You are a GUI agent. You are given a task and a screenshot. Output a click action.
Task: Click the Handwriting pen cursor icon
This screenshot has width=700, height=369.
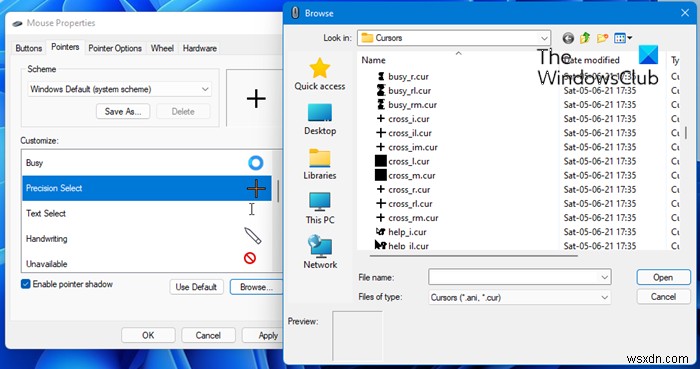253,236
